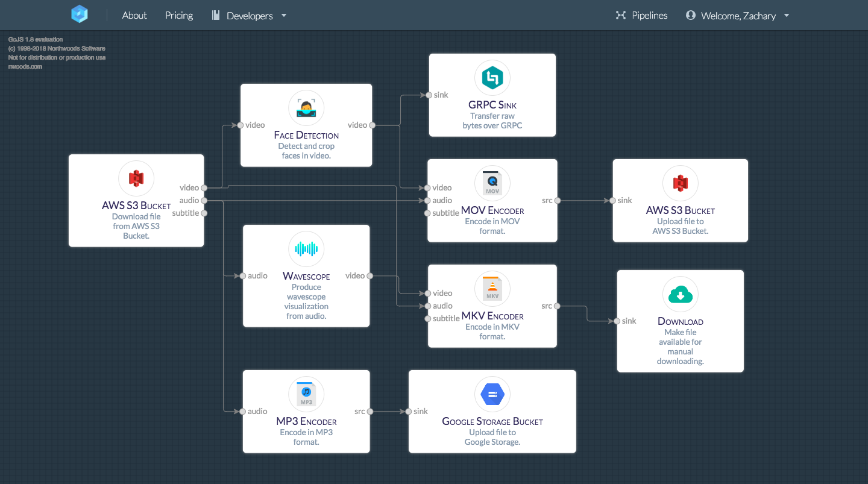This screenshot has height=484, width=868.
Task: Click the video input port on MKV Encoder
Action: [x=428, y=293]
